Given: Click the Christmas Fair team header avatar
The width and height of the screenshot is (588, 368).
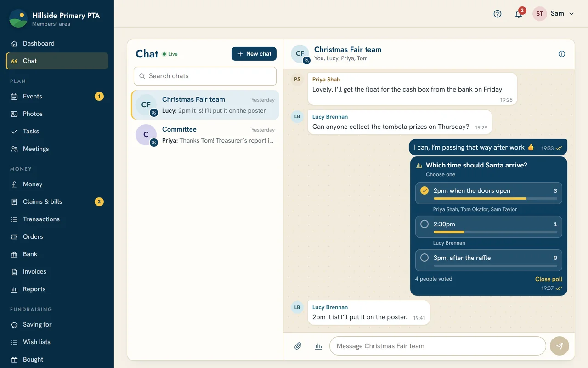Looking at the screenshot, I should 300,54.
